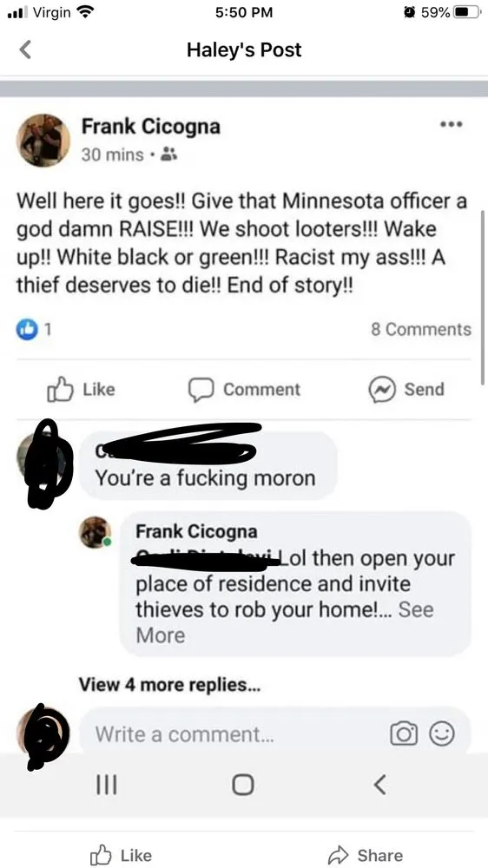Tap the thumbs-up Like icon under post
The image size is (488, 868).
(61, 389)
